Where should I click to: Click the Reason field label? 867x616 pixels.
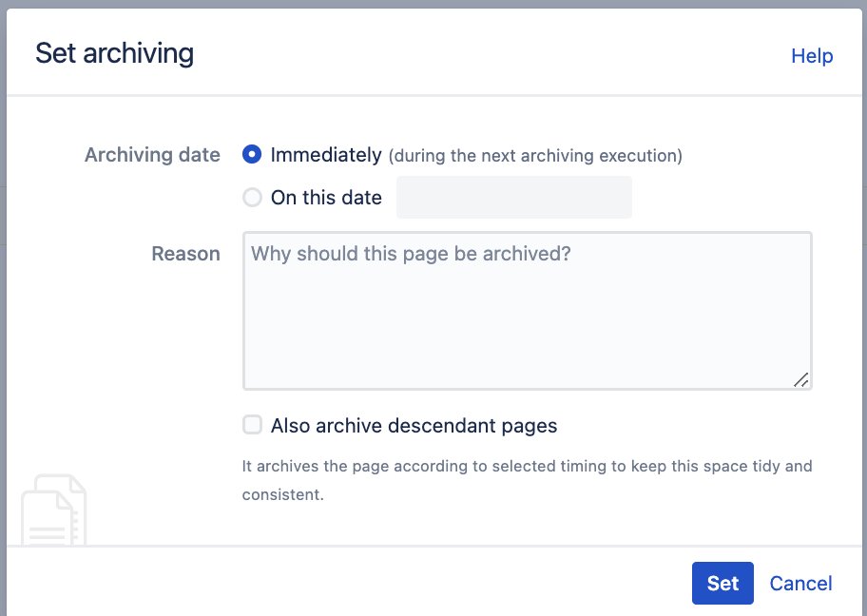click(x=185, y=253)
